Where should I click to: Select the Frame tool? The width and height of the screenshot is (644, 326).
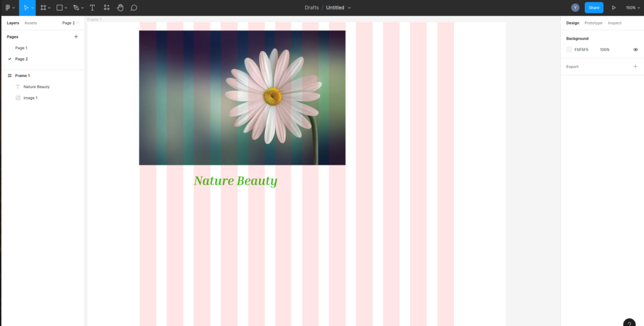tap(43, 8)
